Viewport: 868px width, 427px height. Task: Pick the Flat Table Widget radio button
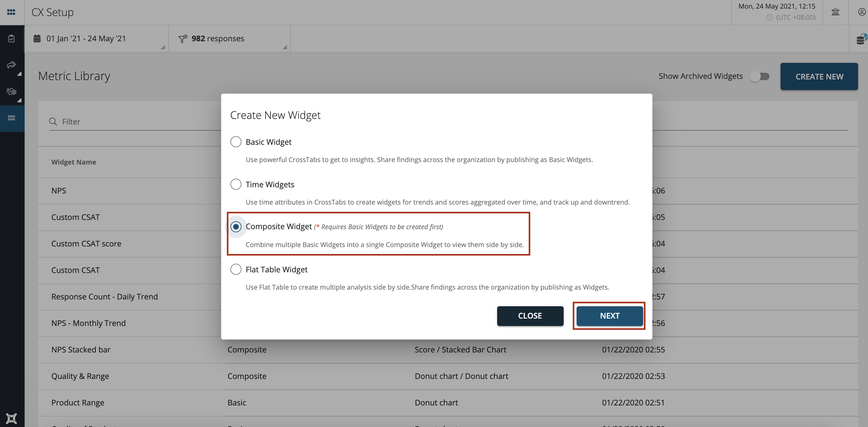236,269
